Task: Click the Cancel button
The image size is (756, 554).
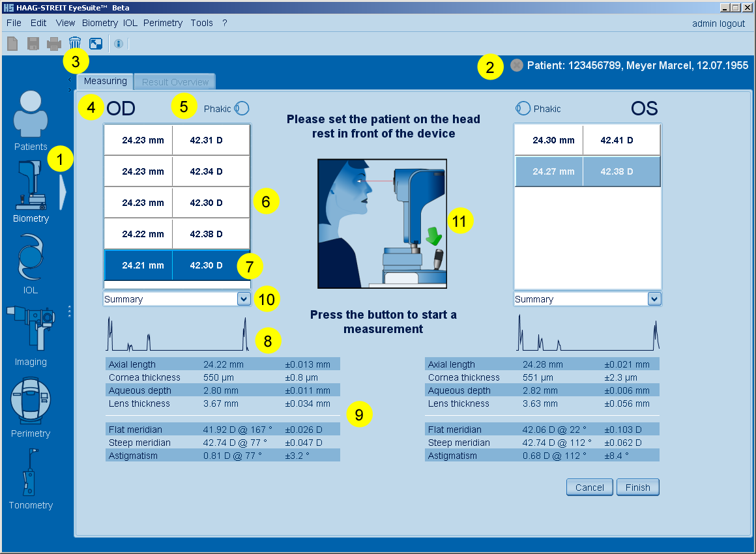Action: coord(589,487)
